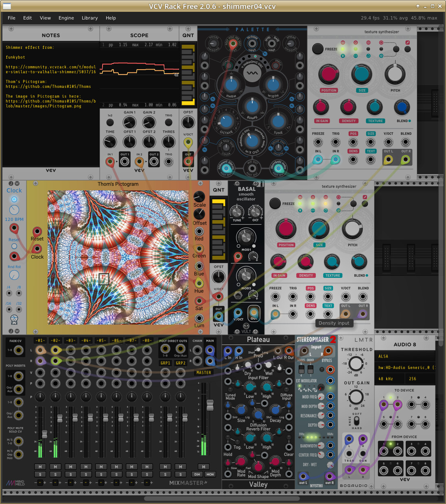Open the File menu
This screenshot has height=504, width=446.
[x=11, y=18]
